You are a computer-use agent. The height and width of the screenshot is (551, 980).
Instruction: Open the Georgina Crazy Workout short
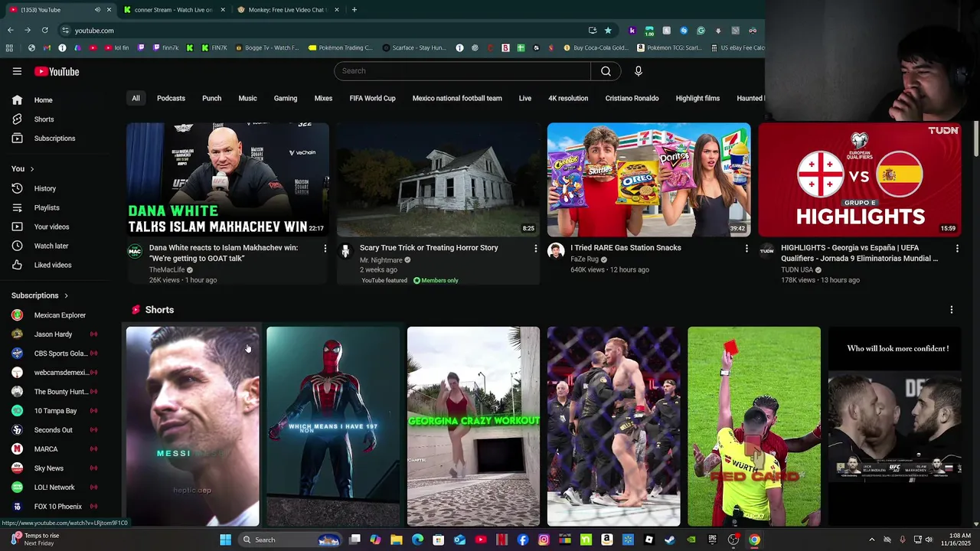click(473, 426)
